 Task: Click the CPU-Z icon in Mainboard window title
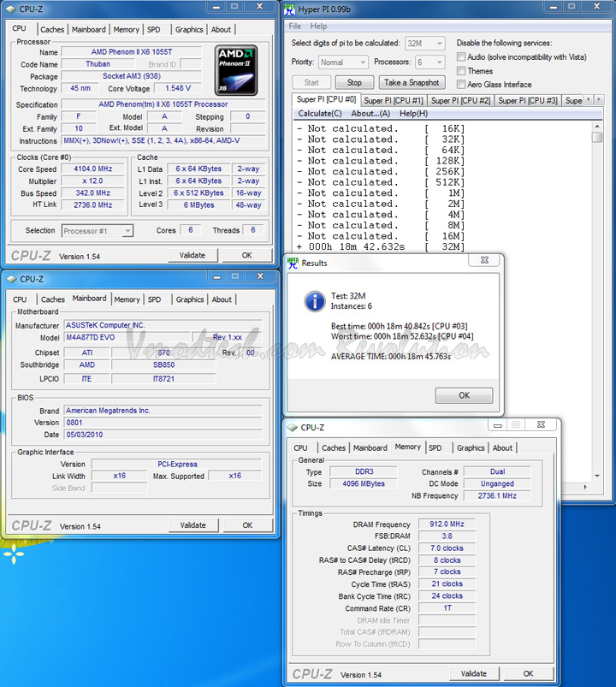click(12, 279)
